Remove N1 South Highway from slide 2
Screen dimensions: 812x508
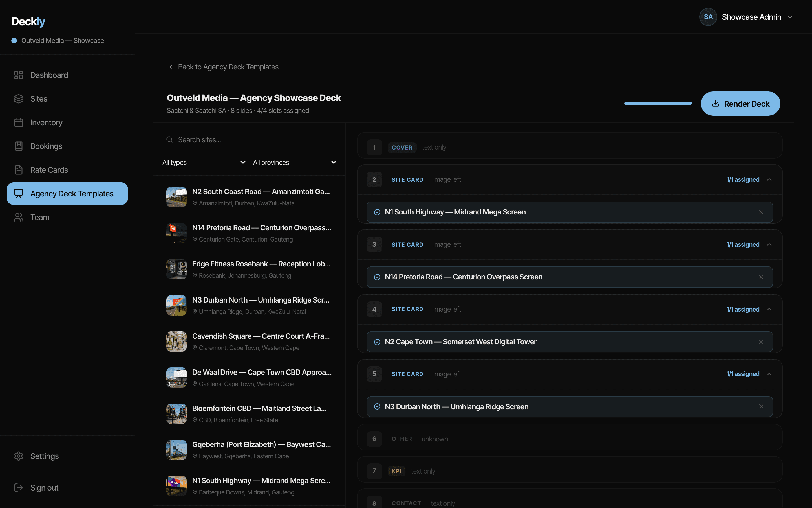coord(761,212)
